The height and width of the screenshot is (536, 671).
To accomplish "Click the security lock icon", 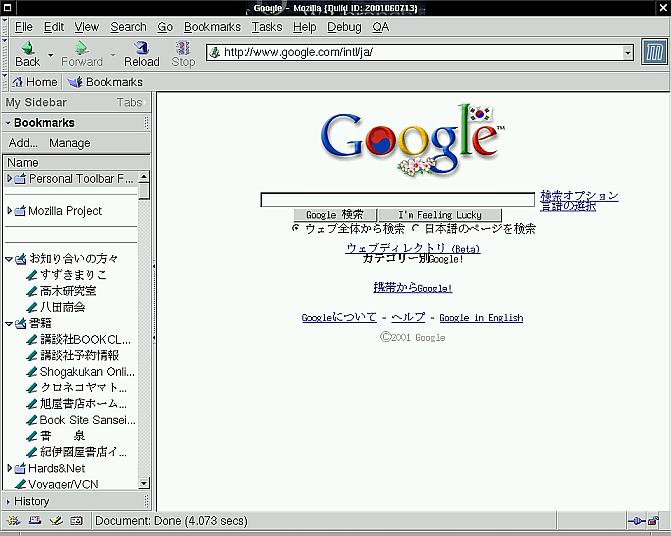I will pyautogui.click(x=653, y=521).
